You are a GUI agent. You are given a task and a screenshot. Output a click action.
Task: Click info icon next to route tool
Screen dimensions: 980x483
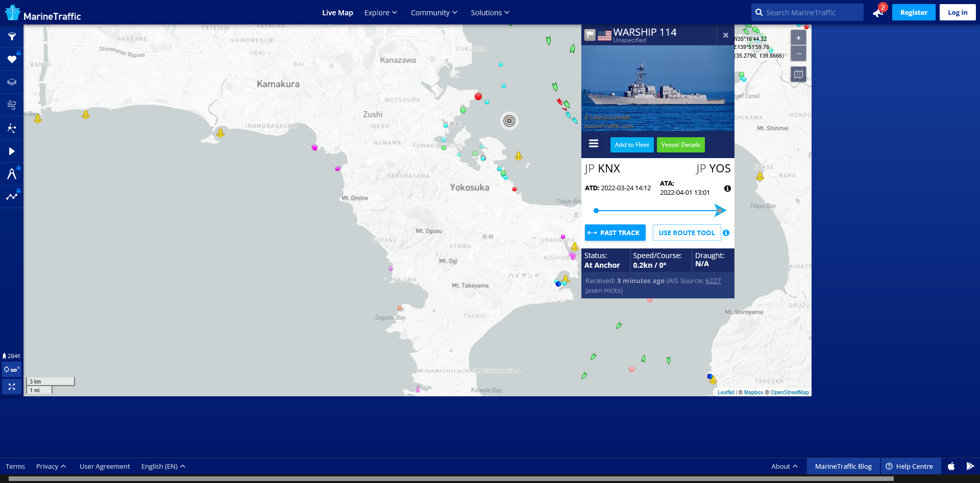(x=726, y=233)
